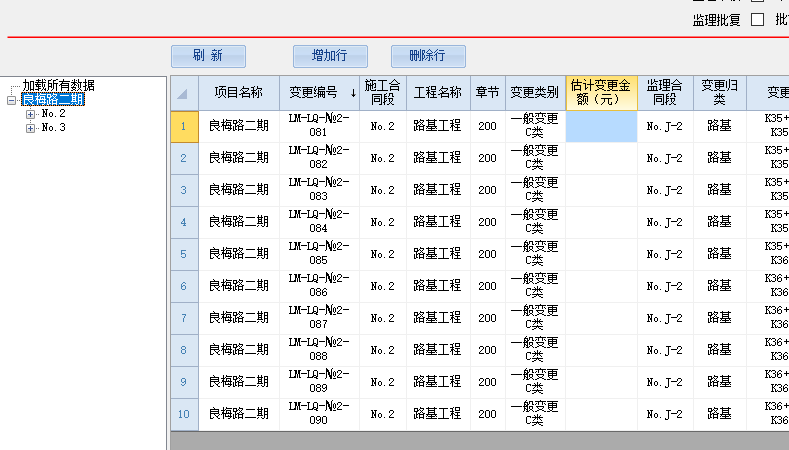Click the LM-LQ-№2-088 cell
This screenshot has height=450, width=789.
(319, 350)
